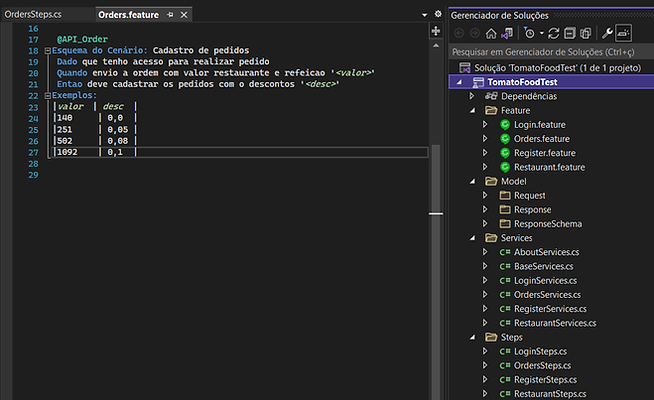654x400 pixels.
Task: Collapse the Esquema do Cenário outline block
Action: (x=48, y=50)
